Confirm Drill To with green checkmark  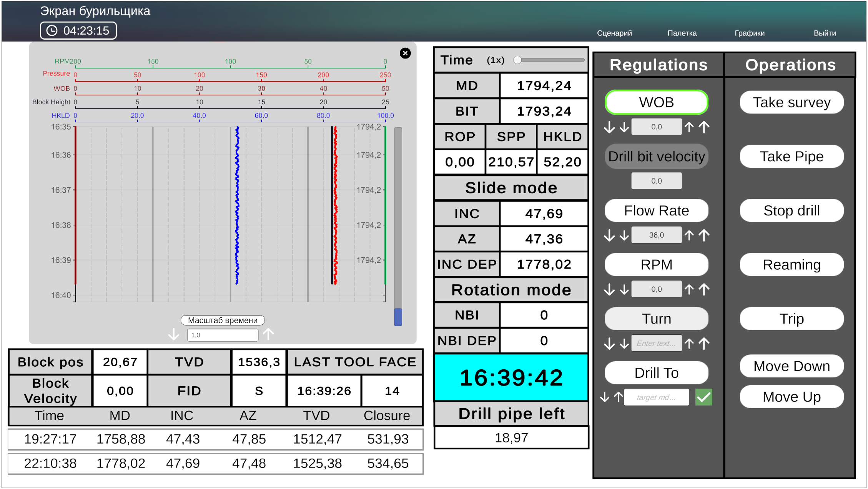703,397
